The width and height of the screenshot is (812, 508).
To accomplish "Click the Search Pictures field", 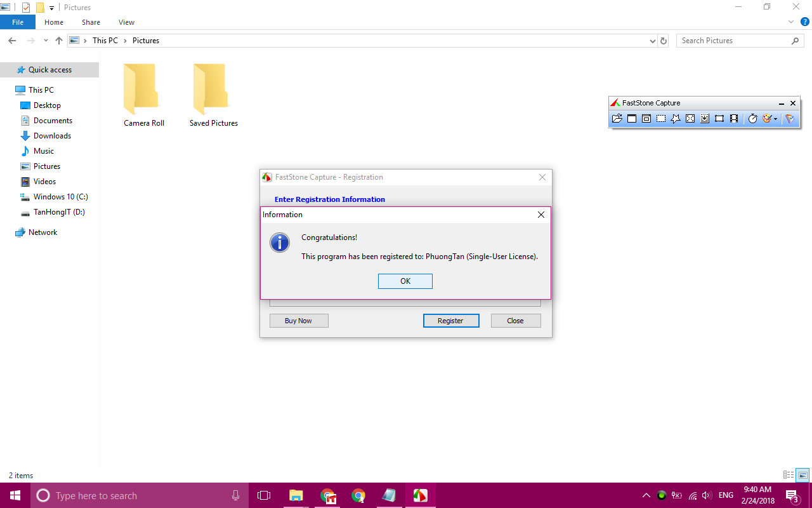I will (x=740, y=41).
